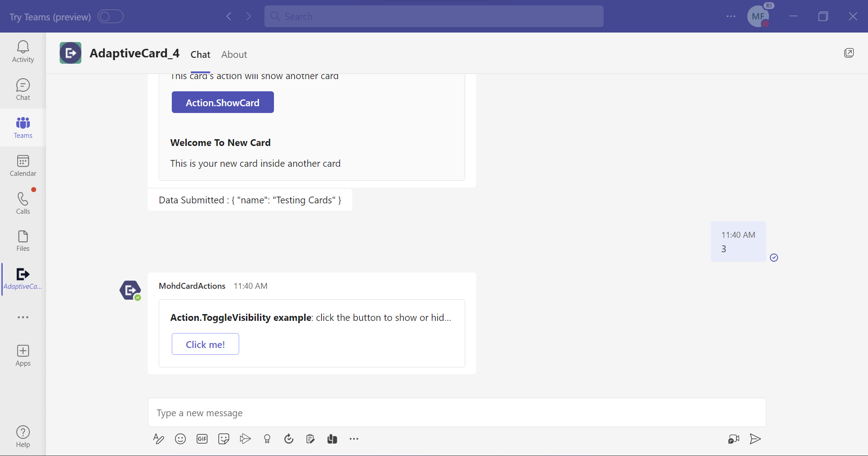
Task: Open the Sticker picker
Action: point(224,439)
